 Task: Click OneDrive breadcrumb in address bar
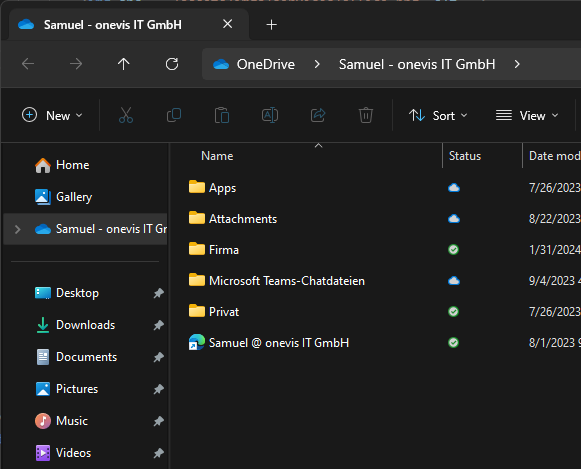click(266, 64)
